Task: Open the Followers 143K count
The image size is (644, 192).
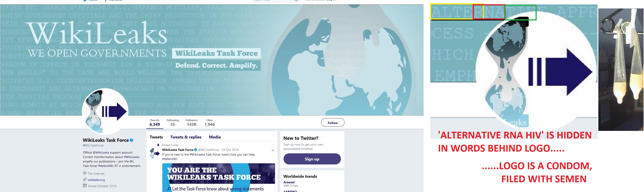Action: (x=192, y=122)
